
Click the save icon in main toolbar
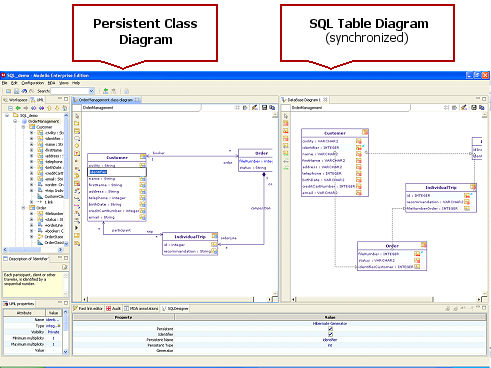(x=16, y=91)
